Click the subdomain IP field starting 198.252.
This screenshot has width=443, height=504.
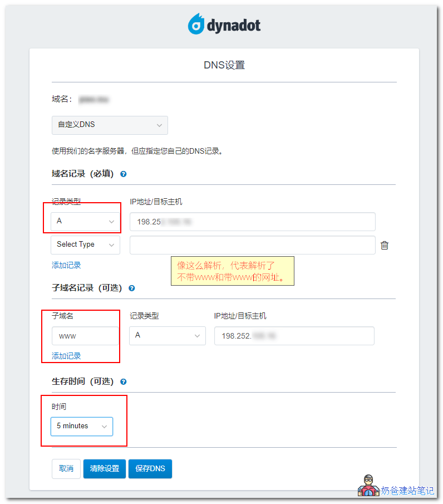tap(294, 336)
